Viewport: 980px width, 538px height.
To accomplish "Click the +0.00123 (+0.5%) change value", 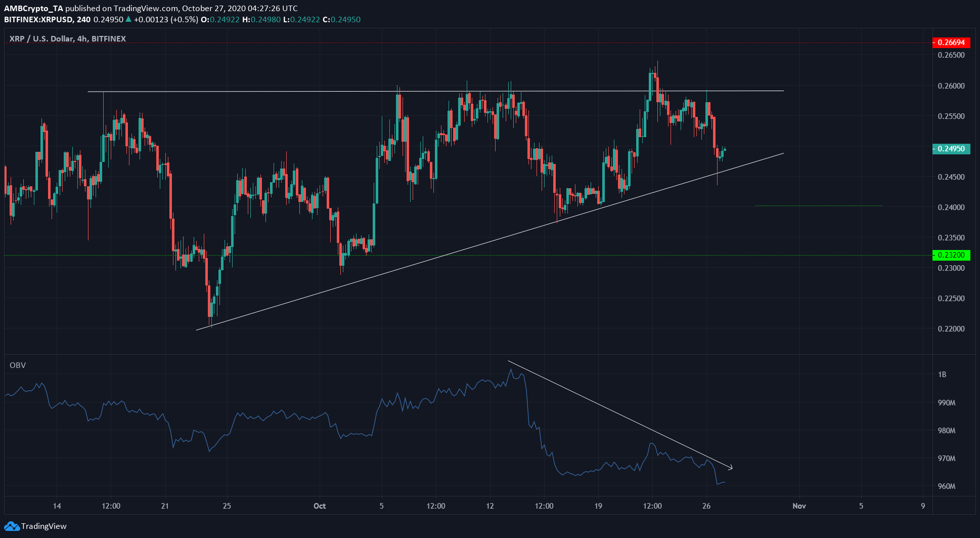I will [166, 20].
